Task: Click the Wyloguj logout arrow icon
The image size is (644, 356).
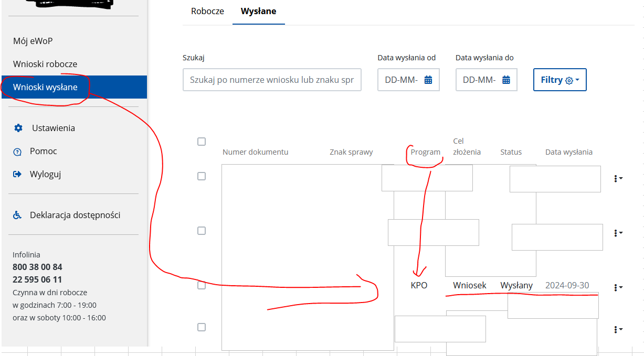Action: [18, 174]
